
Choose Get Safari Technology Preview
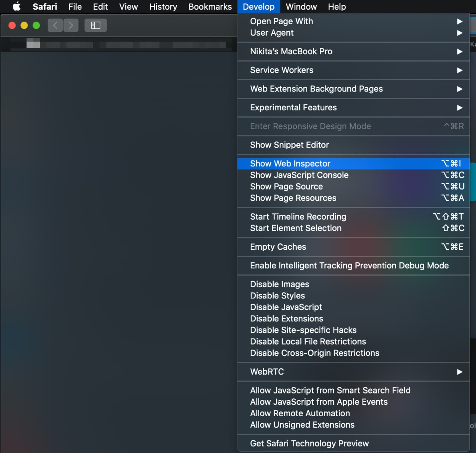point(354,443)
